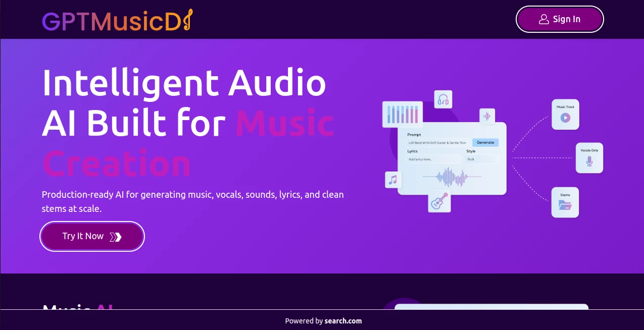Click the 'Production-ready AI for generating music' paragraph
Viewport: 644px width, 330px height.
193,201
